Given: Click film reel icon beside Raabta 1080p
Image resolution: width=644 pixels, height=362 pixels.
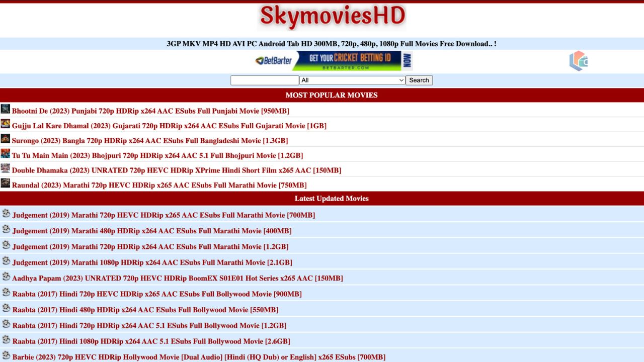Looking at the screenshot, I should click(x=6, y=339).
